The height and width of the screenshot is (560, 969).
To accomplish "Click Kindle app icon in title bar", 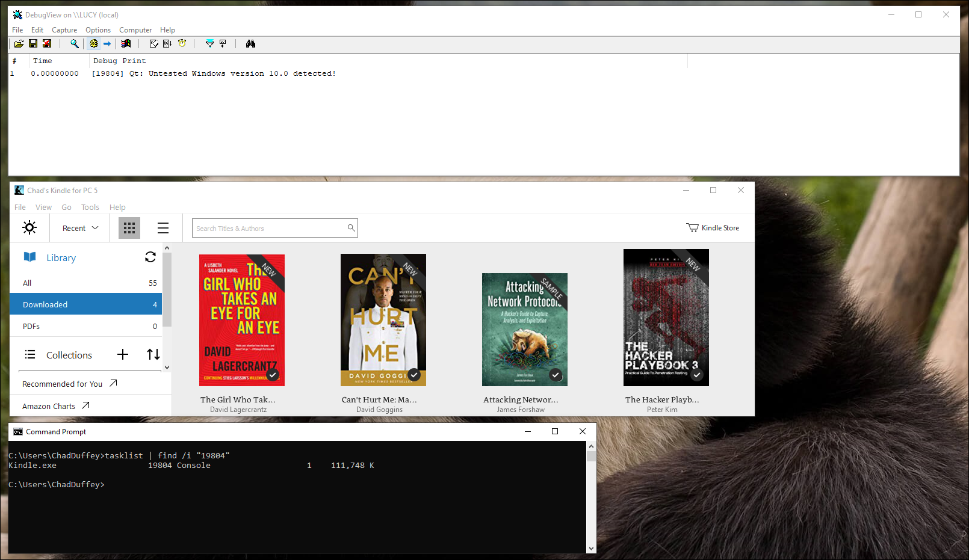I will 19,190.
